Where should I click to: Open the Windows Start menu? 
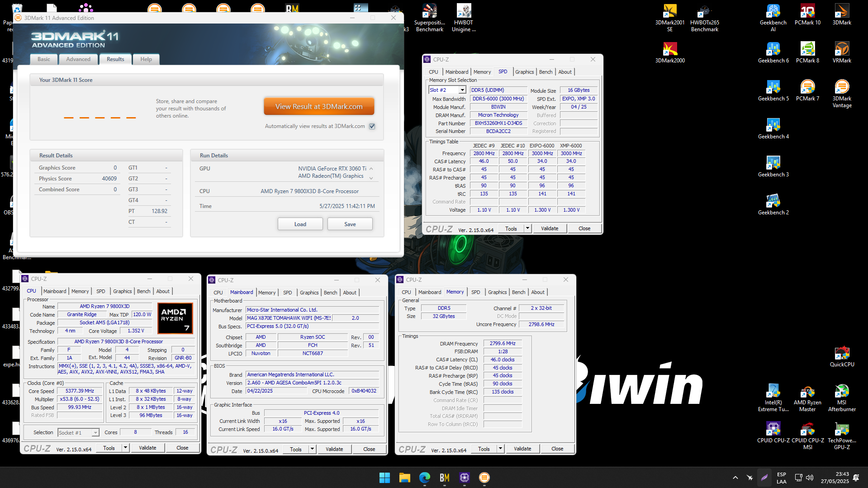pos(384,478)
